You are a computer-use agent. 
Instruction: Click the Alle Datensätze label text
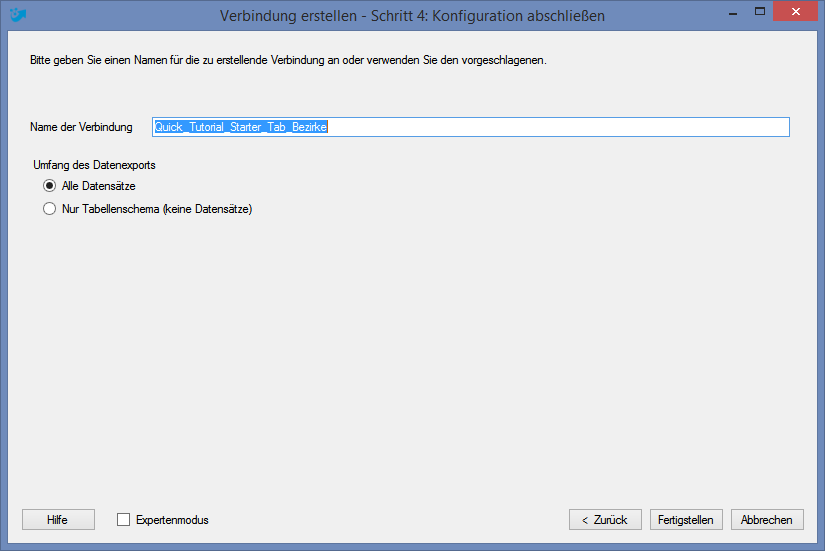tap(98, 186)
